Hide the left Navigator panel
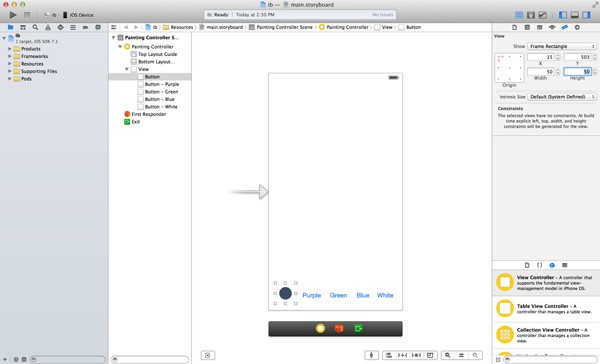This screenshot has height=364, width=600. [x=562, y=15]
